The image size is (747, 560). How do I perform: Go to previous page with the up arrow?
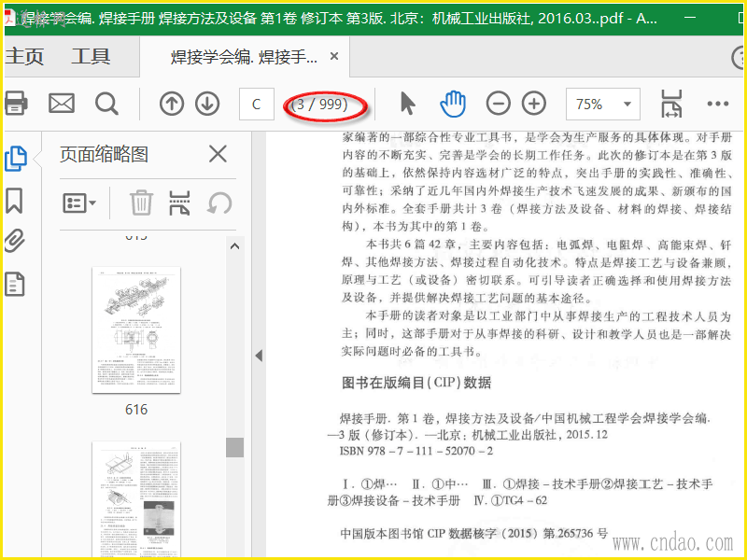point(172,104)
